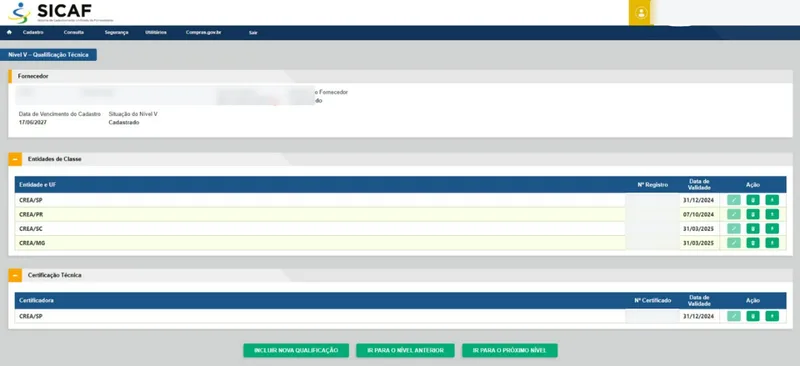Screen dimensions: 800x366
Task: Click trash icon in the CREA/PR row
Action: (x=753, y=214)
